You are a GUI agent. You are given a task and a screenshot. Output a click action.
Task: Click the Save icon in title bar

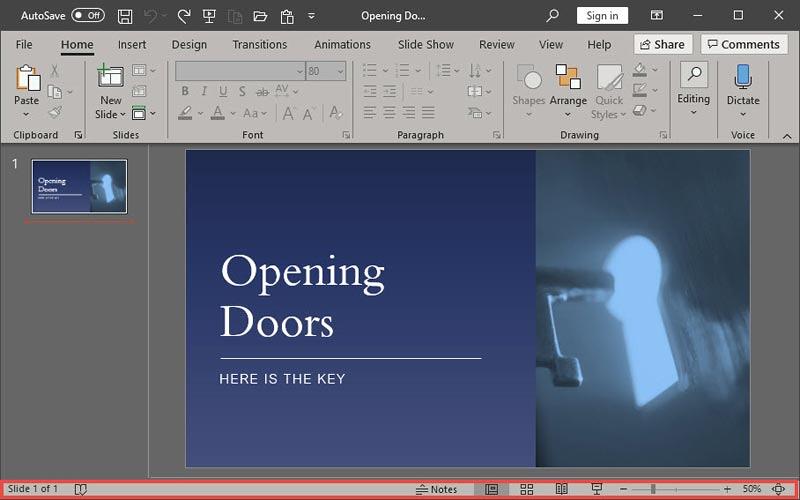(x=125, y=16)
